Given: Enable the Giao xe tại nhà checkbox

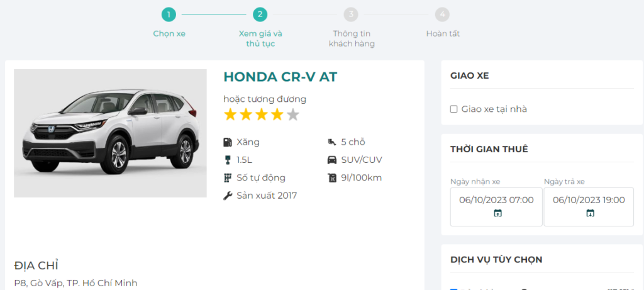Looking at the screenshot, I should click(454, 109).
